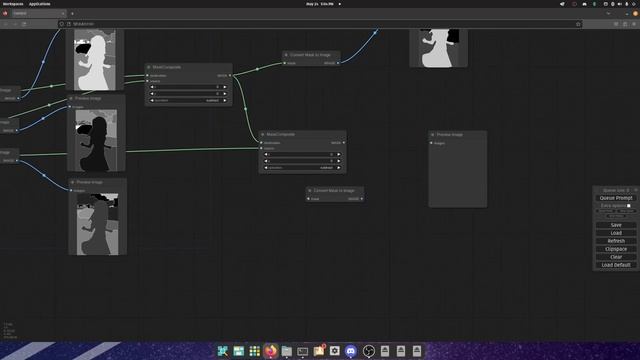
Task: Click the Refresh button
Action: (616, 241)
